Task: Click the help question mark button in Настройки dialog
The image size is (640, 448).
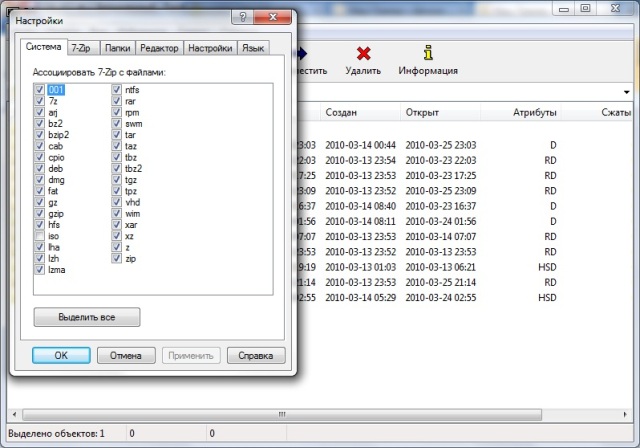Action: [242, 17]
